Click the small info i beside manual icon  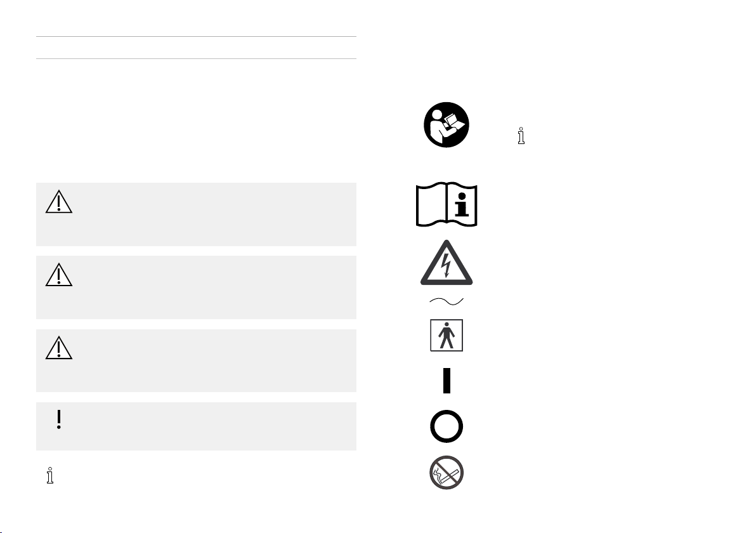[521, 136]
